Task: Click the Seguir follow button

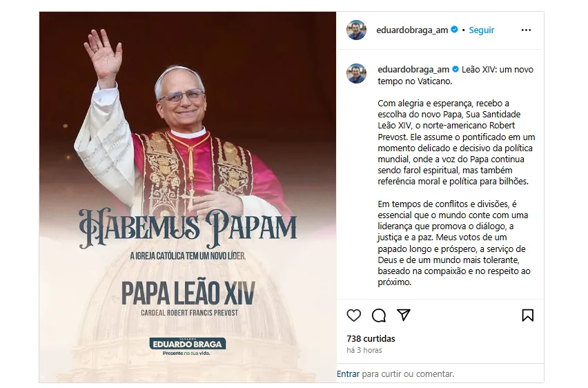Action: pos(482,30)
